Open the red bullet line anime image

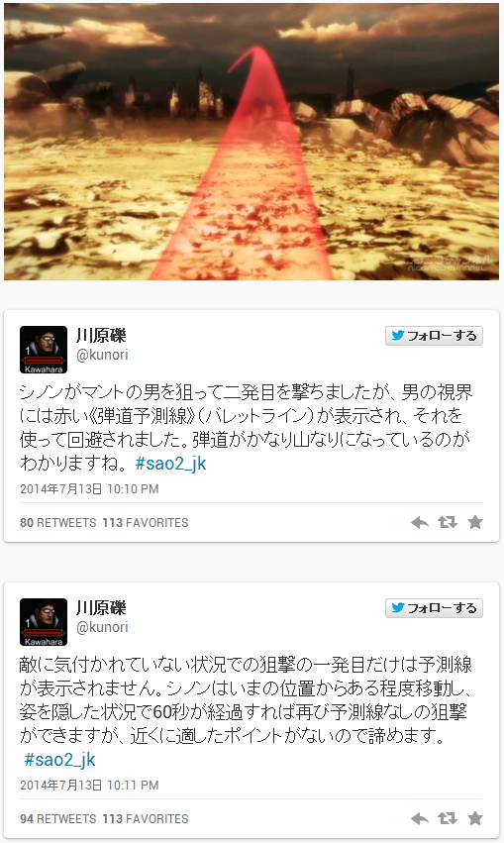pos(252,142)
